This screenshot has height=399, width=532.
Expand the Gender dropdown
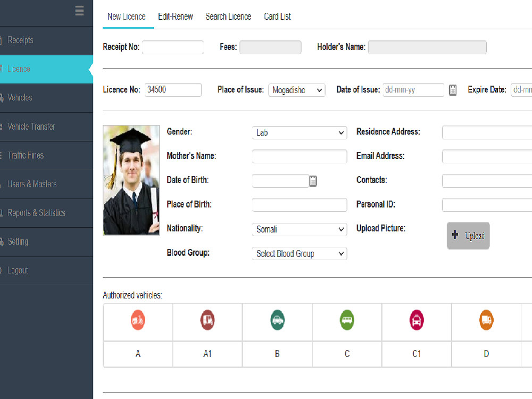point(300,132)
